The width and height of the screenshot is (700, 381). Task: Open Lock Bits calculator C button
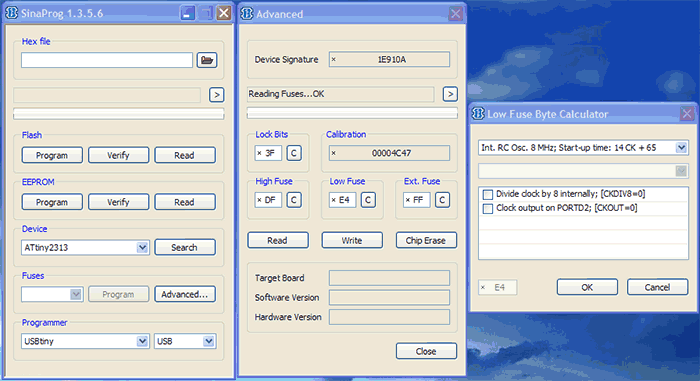[294, 153]
